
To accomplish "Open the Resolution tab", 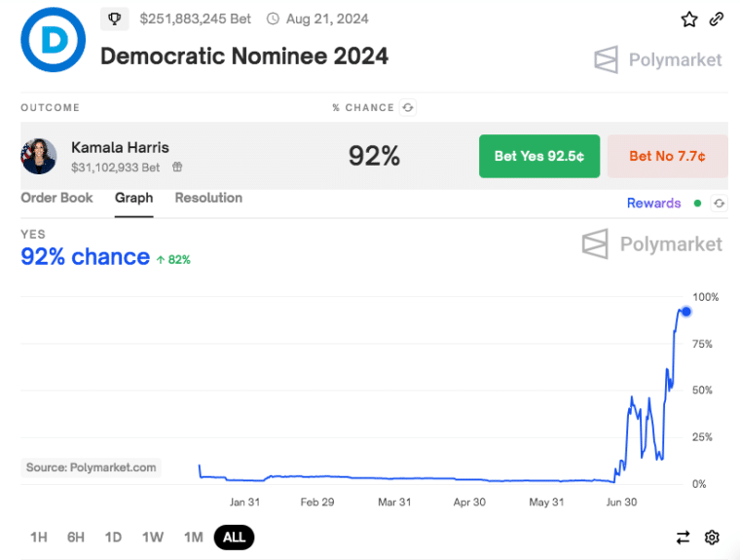I will 208,198.
